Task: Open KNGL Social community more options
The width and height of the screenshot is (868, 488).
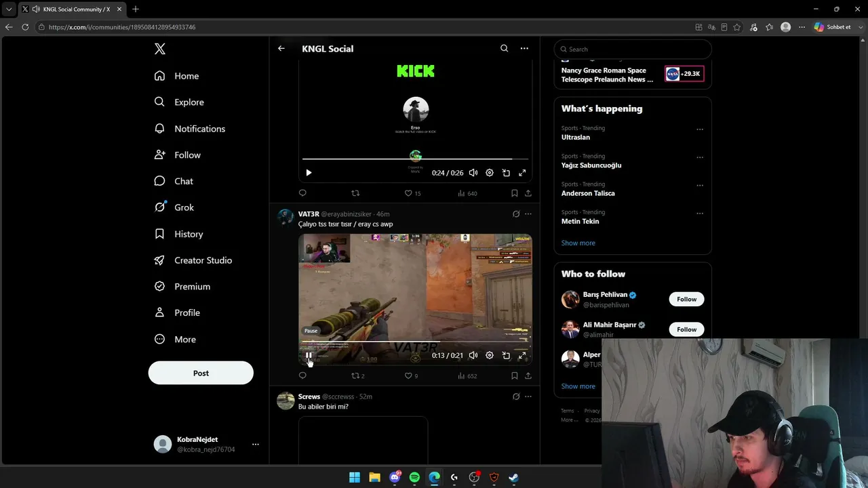Action: [524, 49]
